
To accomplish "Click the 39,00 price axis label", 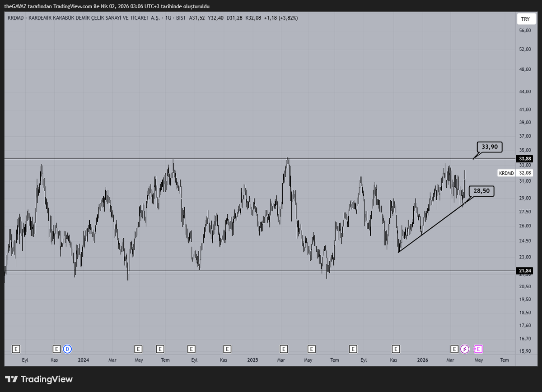I will (x=525, y=122).
